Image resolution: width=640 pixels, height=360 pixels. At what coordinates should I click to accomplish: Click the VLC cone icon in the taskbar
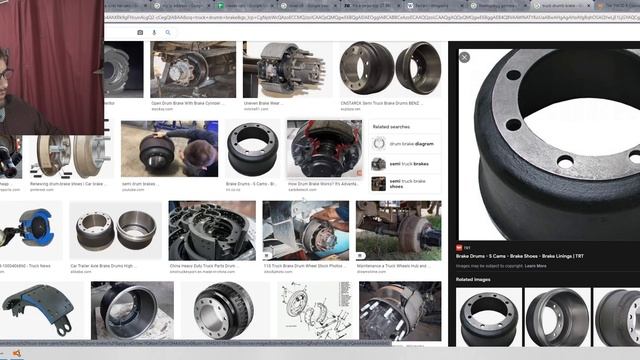pyautogui.click(x=17, y=353)
